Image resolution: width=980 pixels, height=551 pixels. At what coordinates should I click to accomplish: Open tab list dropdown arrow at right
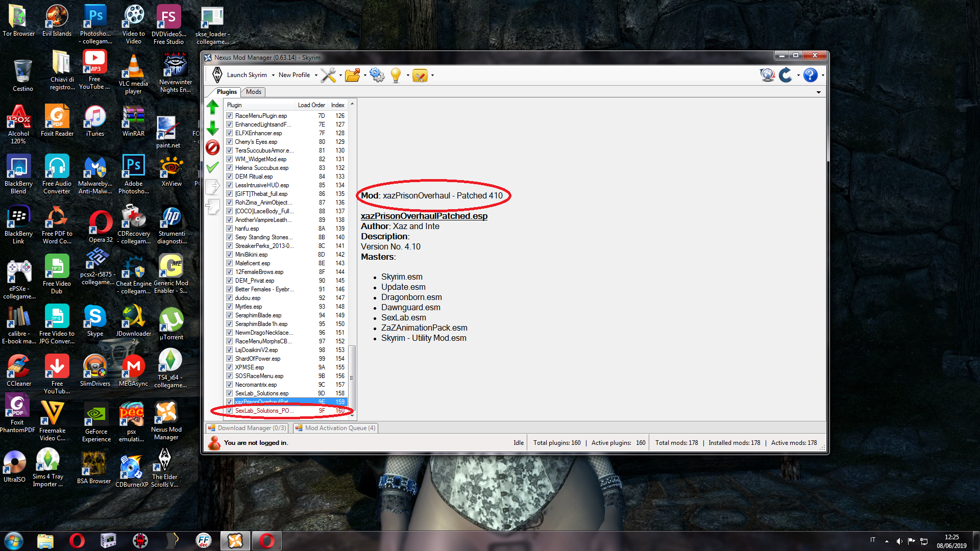click(819, 92)
